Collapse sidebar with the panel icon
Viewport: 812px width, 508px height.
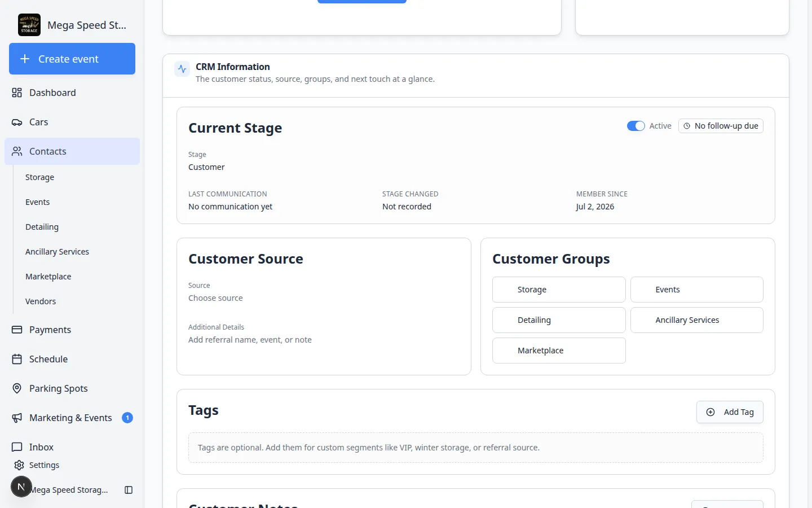point(129,490)
